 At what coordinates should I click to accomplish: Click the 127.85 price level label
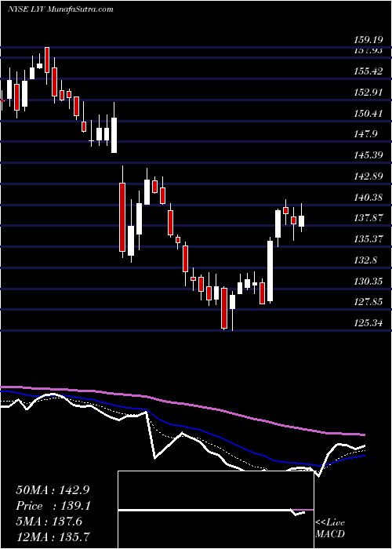[x=370, y=302]
